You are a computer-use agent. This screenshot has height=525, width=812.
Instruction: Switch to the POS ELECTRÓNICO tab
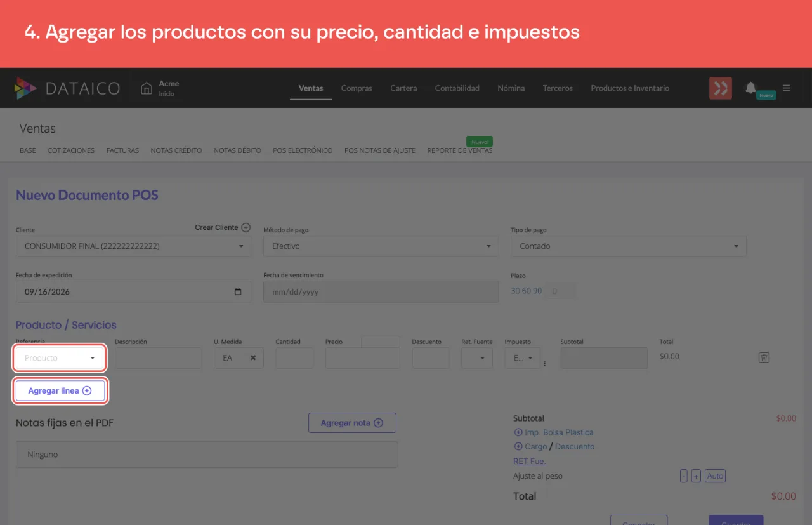click(x=303, y=150)
